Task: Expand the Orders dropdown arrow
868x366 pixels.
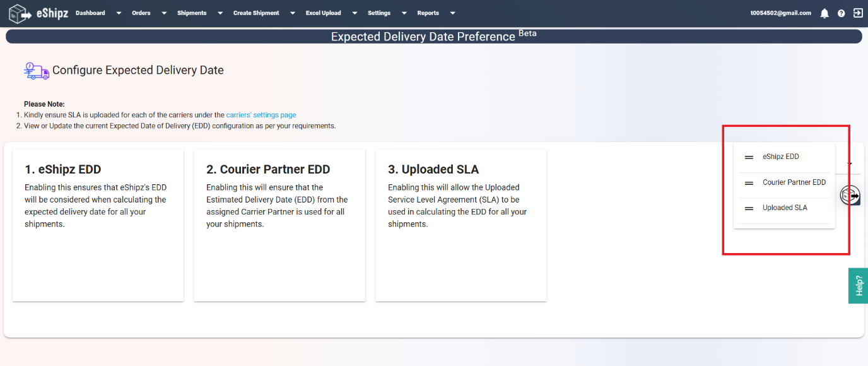Action: tap(164, 13)
